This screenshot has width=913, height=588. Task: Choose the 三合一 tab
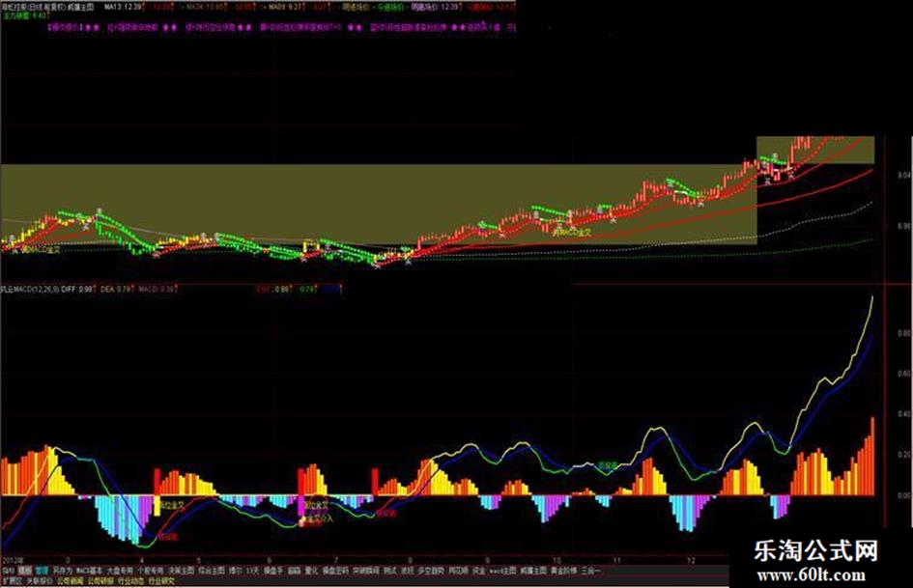[x=590, y=572]
